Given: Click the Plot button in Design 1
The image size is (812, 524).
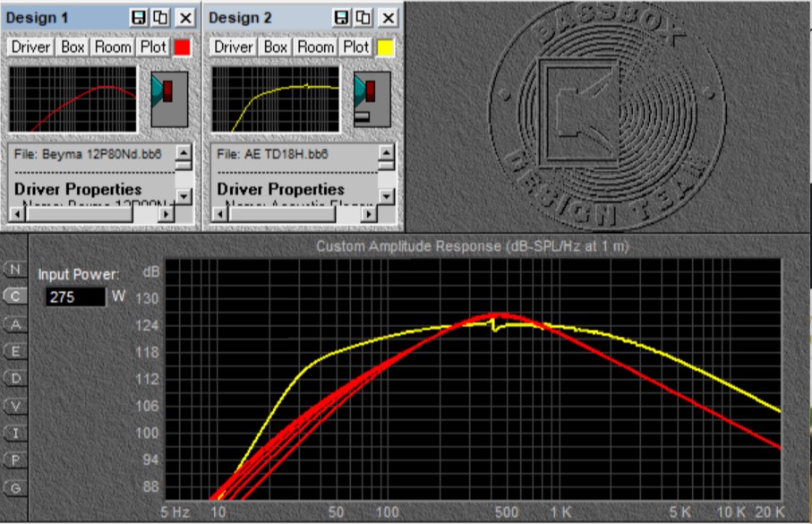Looking at the screenshot, I should coord(153,47).
